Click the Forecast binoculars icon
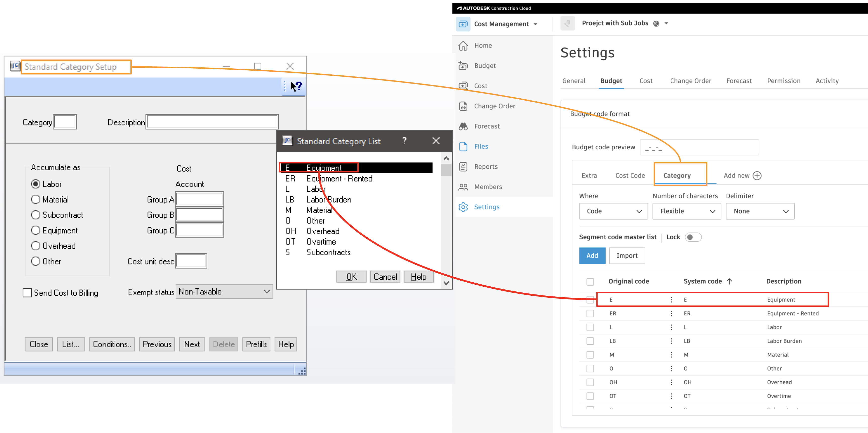Screen dimensions: 868x433 pos(463,126)
